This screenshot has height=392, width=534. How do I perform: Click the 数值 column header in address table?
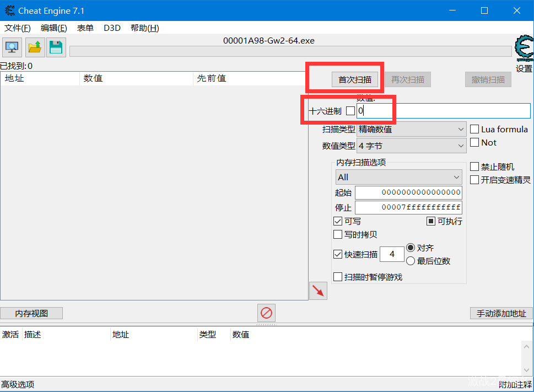(241, 335)
